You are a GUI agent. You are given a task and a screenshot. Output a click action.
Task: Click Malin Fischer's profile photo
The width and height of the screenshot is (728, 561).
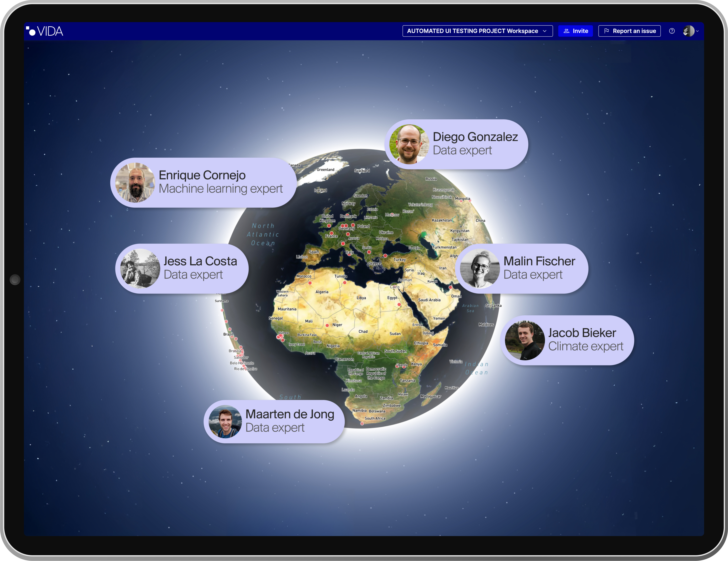480,268
